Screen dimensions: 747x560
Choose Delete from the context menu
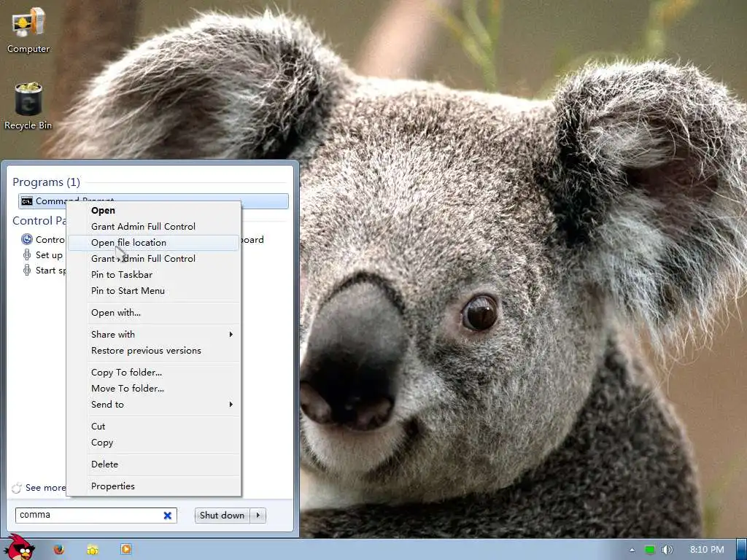point(153,464)
